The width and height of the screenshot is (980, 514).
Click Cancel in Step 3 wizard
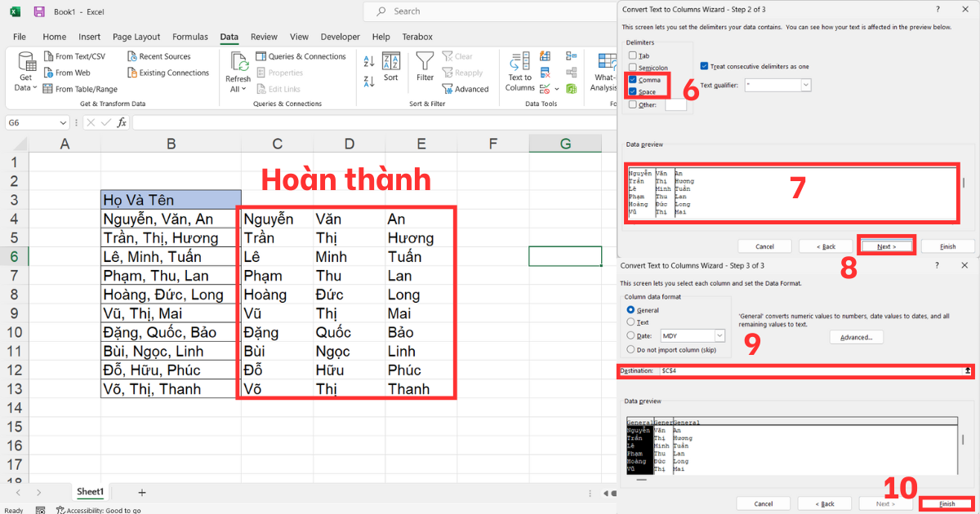[764, 503]
